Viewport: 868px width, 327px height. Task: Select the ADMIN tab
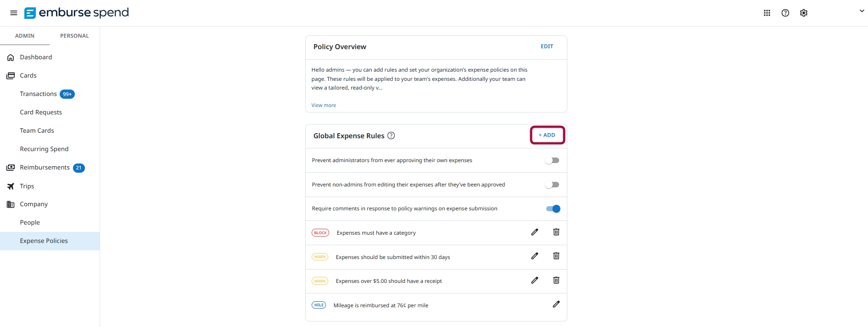[x=25, y=36]
